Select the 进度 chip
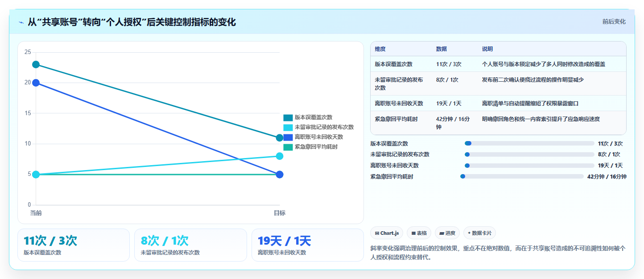Viewport: 644px width, 279px height. 447,233
